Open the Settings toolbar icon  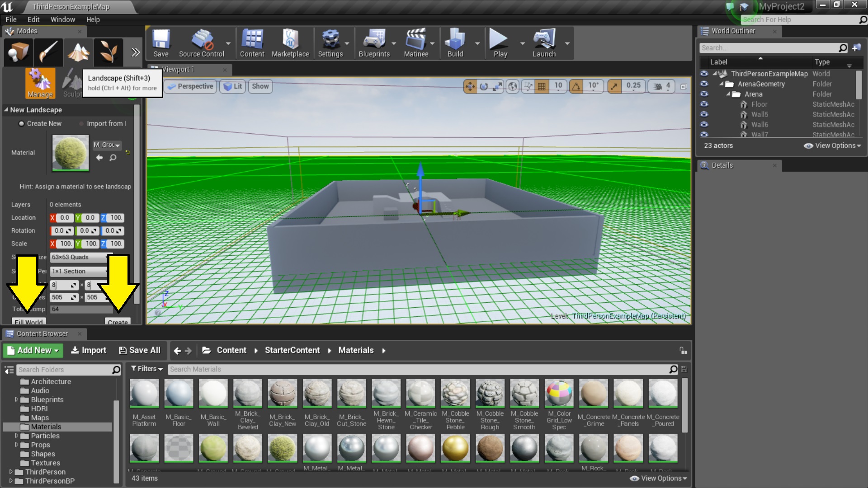tap(330, 43)
